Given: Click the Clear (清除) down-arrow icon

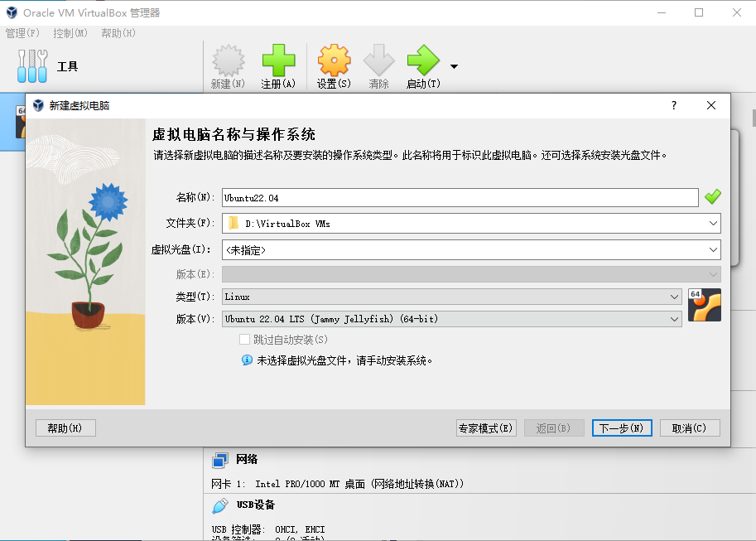Looking at the screenshot, I should click(379, 60).
